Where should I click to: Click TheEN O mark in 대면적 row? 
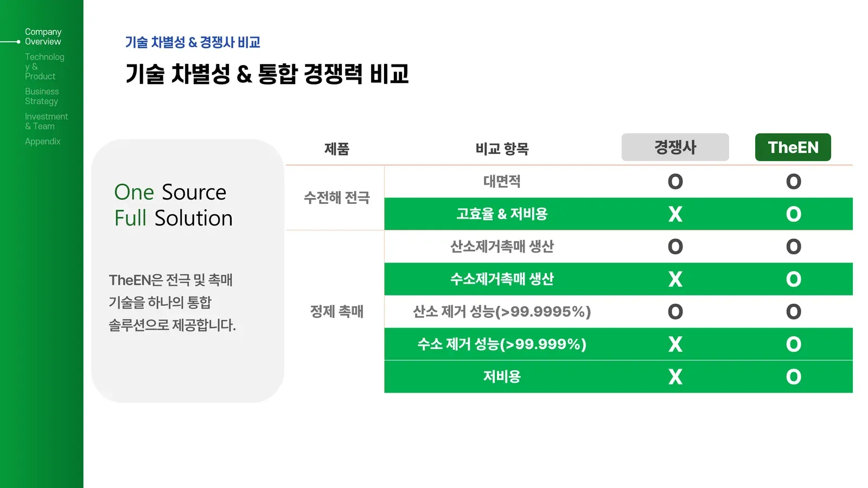pyautogui.click(x=794, y=182)
